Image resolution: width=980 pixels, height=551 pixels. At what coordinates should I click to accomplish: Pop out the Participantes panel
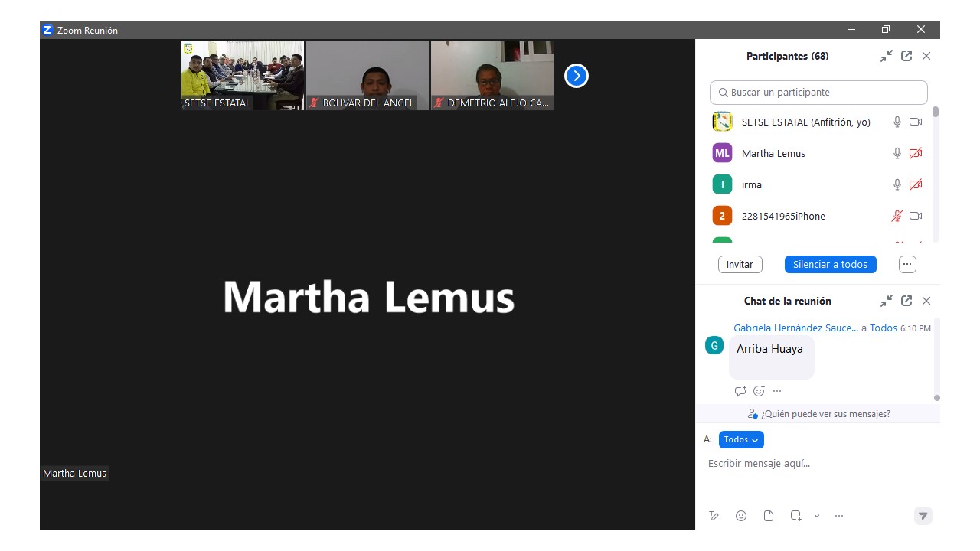point(906,56)
